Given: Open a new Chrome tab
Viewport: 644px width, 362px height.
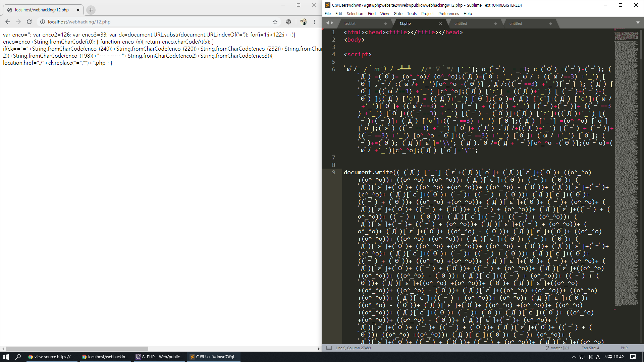Looking at the screenshot, I should point(91,10).
